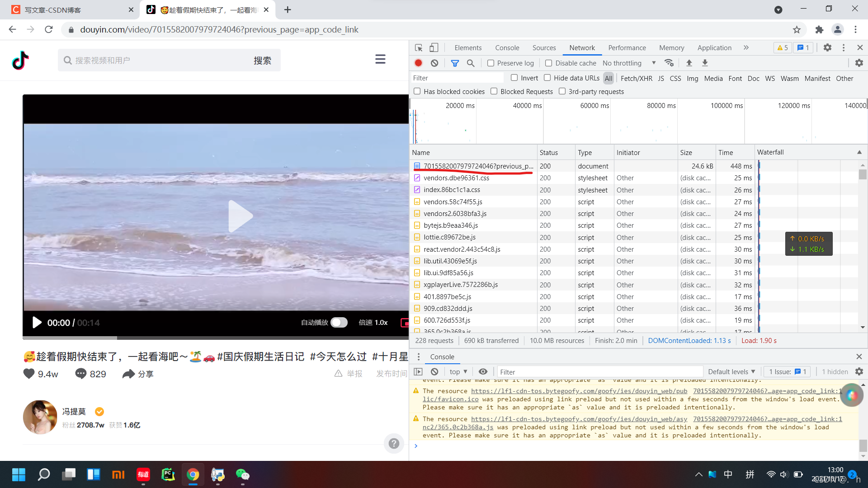Select the Fetch/XHR filter type
Screen dimensions: 868x488
(x=636, y=78)
